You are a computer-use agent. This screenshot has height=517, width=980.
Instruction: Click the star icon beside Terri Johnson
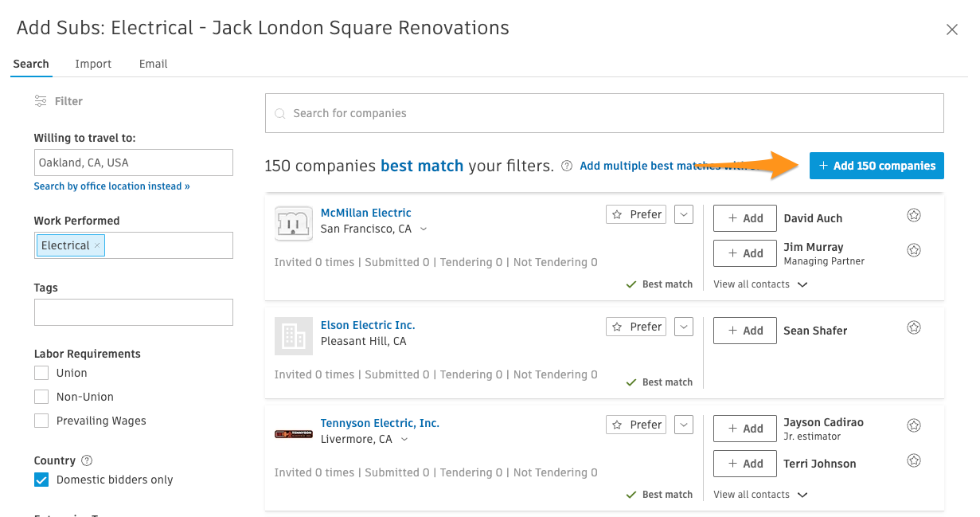(914, 460)
